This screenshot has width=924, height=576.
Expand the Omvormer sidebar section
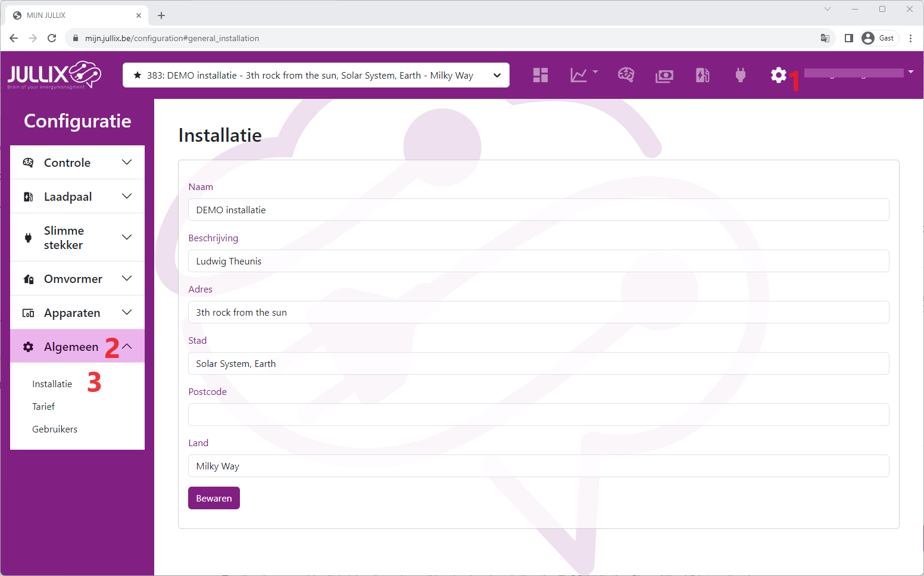coord(77,279)
